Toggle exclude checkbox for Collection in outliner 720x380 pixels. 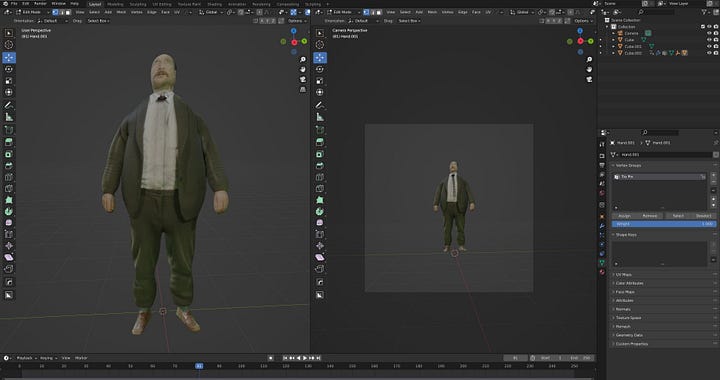(703, 27)
